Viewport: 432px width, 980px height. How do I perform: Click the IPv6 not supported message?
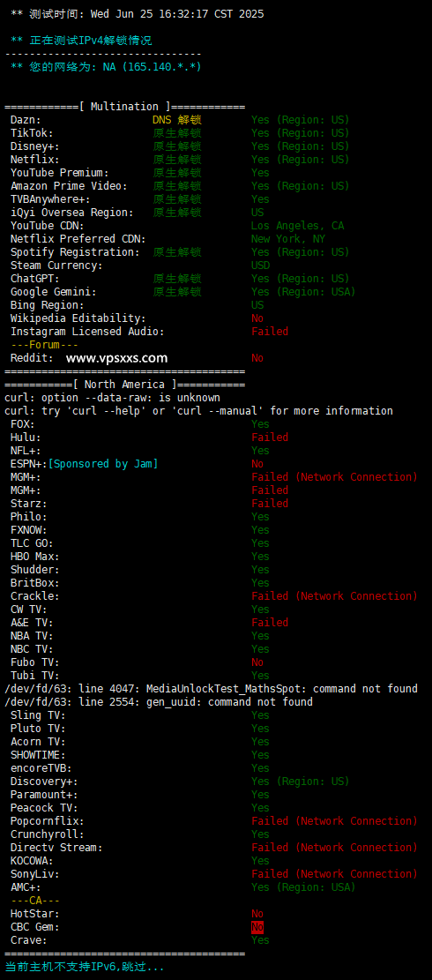[x=85, y=967]
